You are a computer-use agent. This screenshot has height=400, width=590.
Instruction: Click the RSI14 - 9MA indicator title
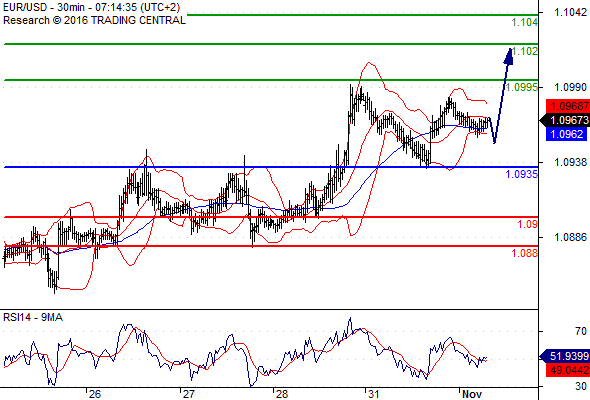coord(33,318)
